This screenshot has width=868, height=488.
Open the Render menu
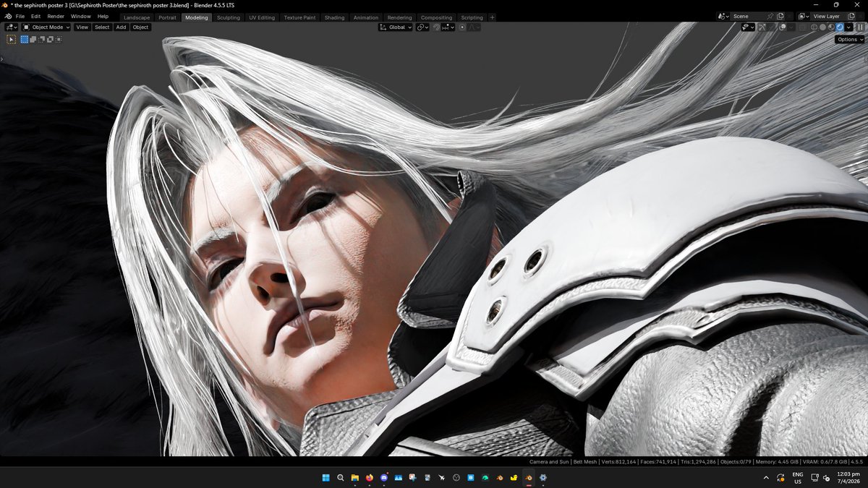(56, 16)
